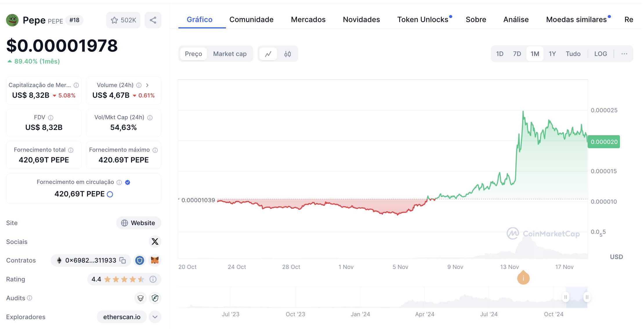The width and height of the screenshot is (644, 329).
Task: Open the Sobre tab
Action: [x=476, y=19]
